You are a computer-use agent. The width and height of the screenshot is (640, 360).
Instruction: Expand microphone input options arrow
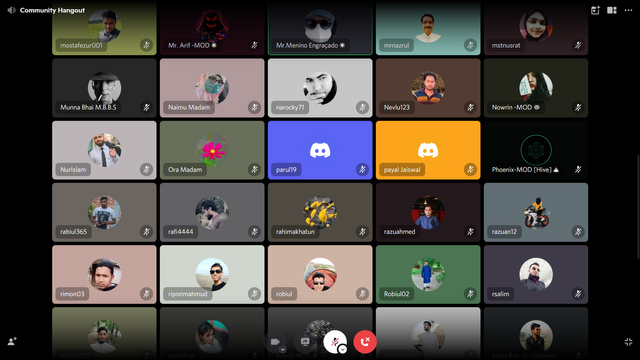pyautogui.click(x=342, y=349)
